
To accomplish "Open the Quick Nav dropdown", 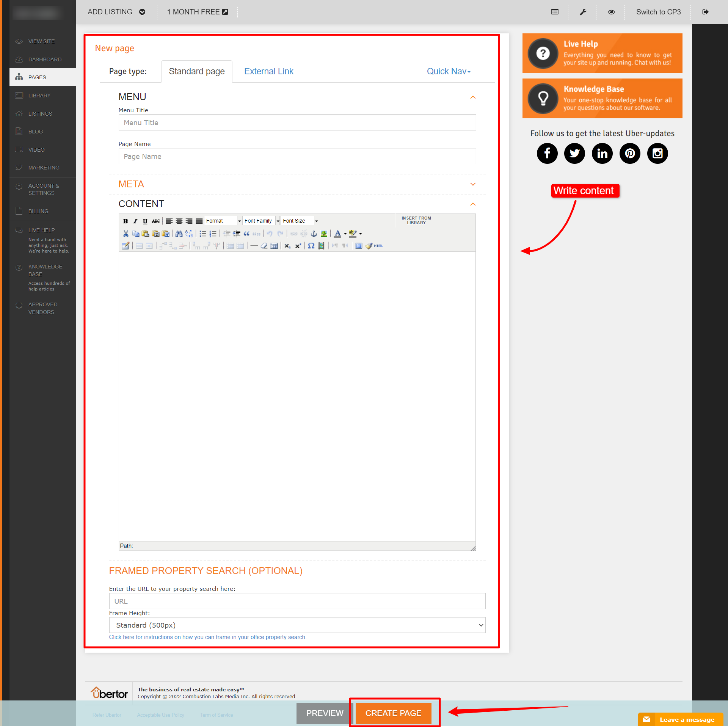I will click(449, 71).
